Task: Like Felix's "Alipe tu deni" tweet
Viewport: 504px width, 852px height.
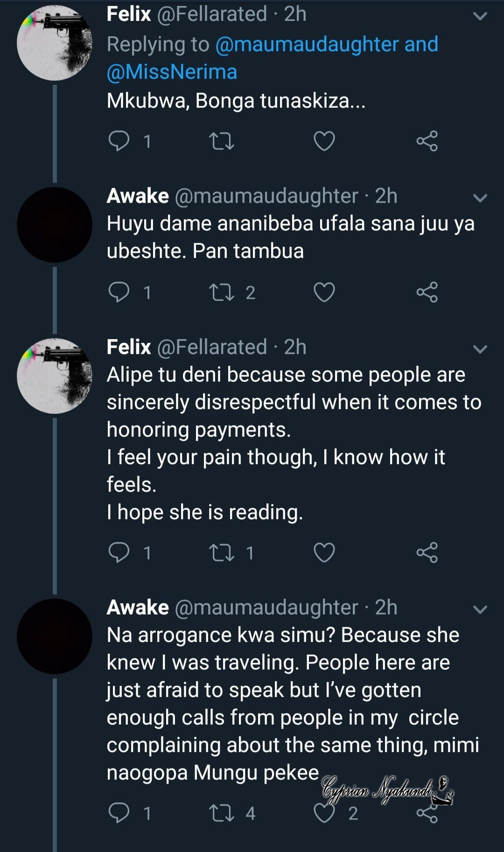Action: [x=324, y=553]
